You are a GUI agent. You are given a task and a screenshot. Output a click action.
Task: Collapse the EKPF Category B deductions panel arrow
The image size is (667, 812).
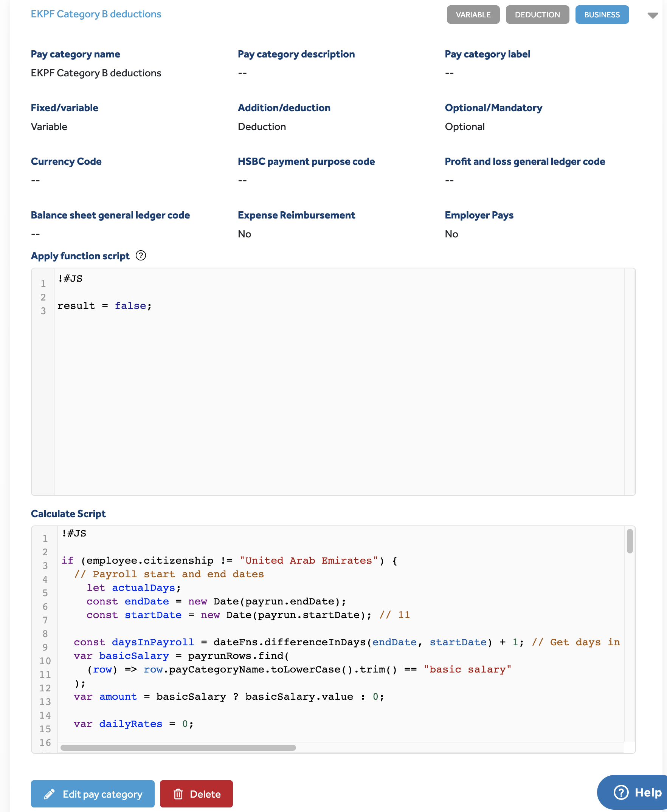click(652, 15)
